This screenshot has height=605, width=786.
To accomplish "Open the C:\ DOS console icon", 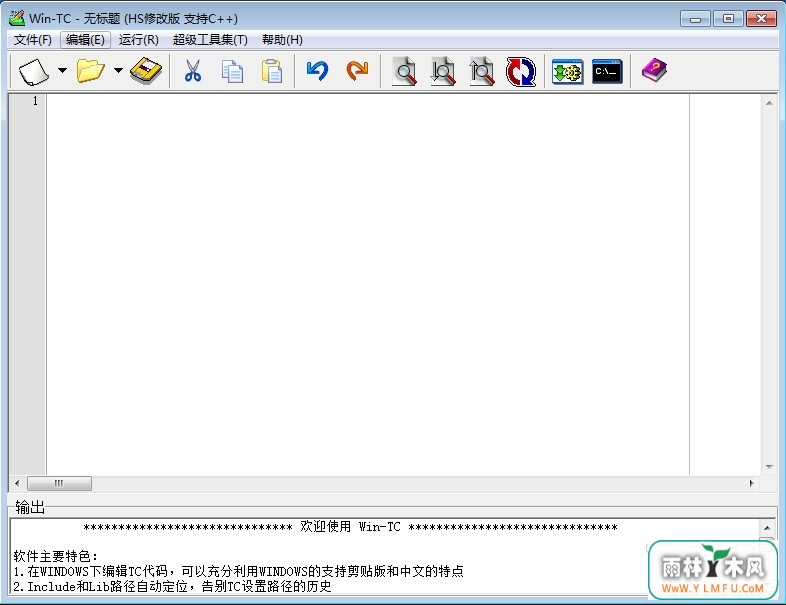I will point(607,72).
